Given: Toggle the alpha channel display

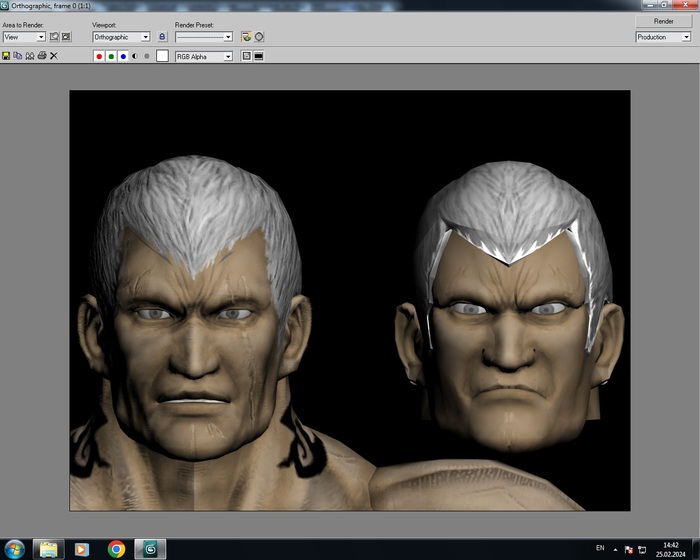Looking at the screenshot, I should click(135, 57).
